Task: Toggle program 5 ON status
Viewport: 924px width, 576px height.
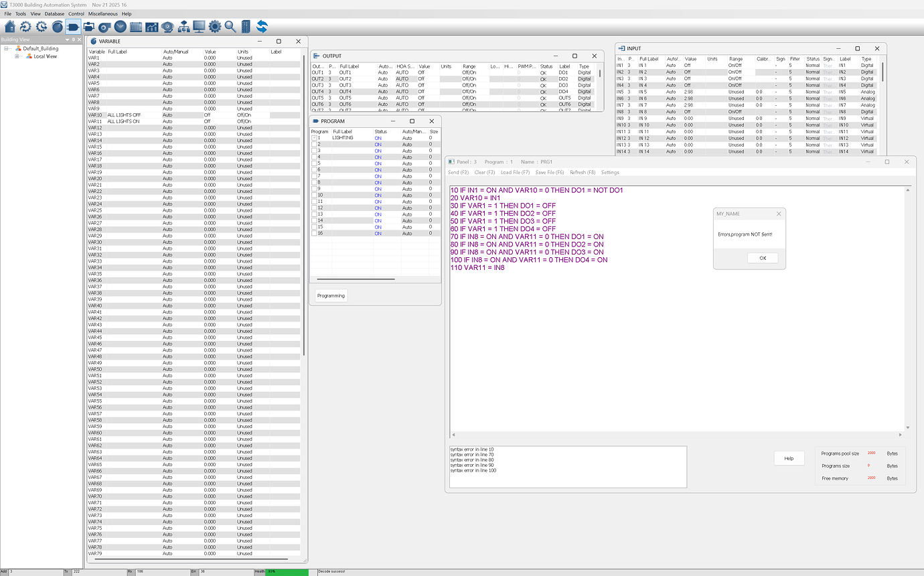Action: coord(377,163)
